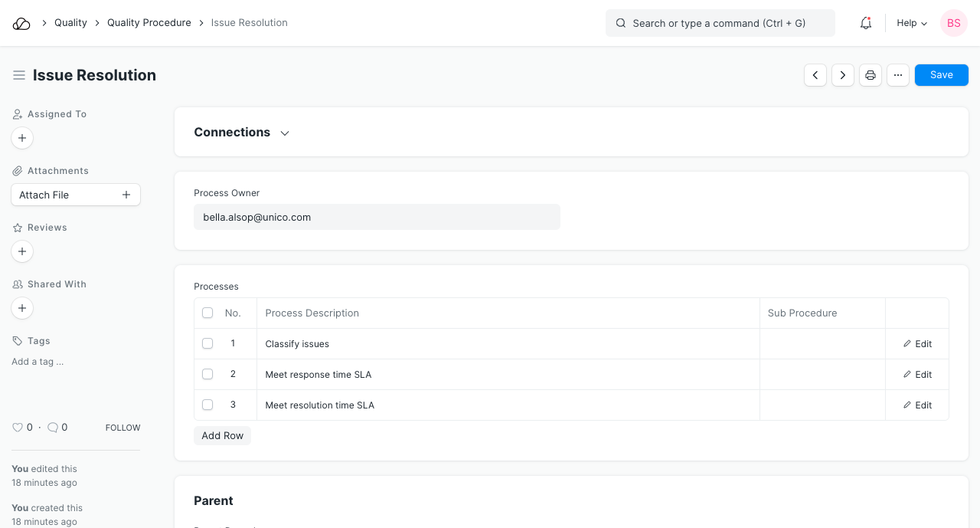
Task: Open the notifications bell
Action: pyautogui.click(x=866, y=23)
